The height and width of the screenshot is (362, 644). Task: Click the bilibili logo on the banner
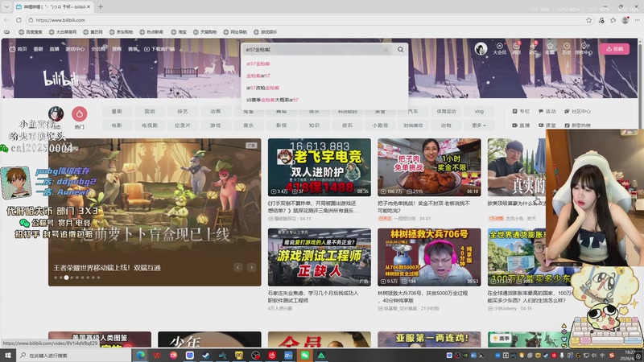[61, 77]
